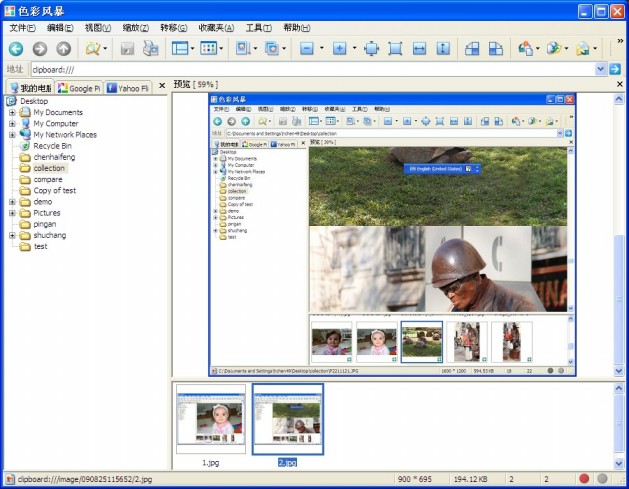The width and height of the screenshot is (629, 489).
Task: Switch to the Yahoo Fli tab
Action: pos(128,87)
